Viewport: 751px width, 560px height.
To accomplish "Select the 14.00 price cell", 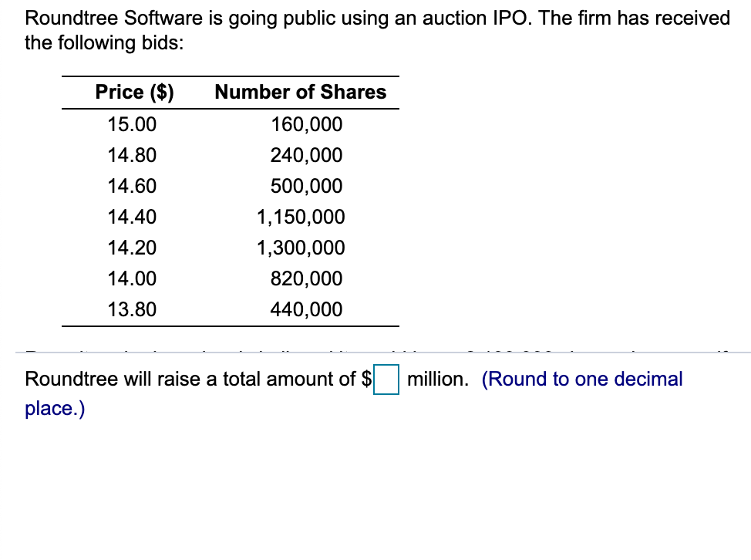I will 132,278.
